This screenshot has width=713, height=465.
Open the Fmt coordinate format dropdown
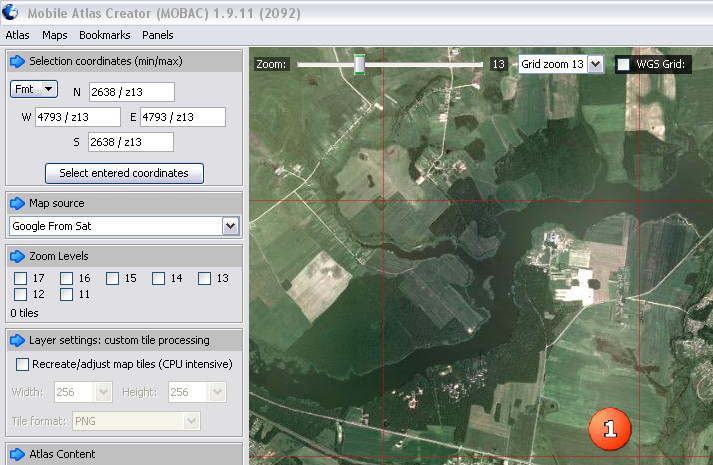pos(35,89)
